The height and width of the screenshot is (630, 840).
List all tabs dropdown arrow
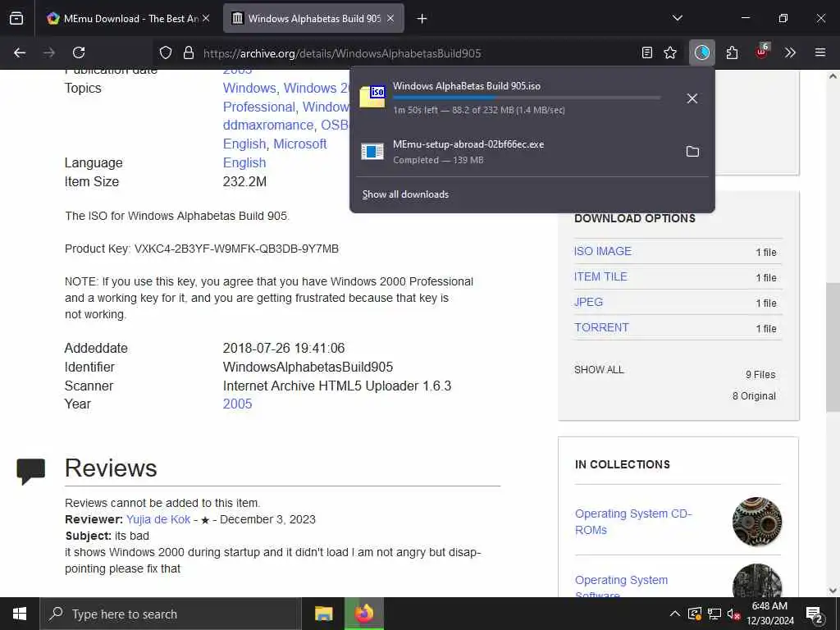coord(678,19)
